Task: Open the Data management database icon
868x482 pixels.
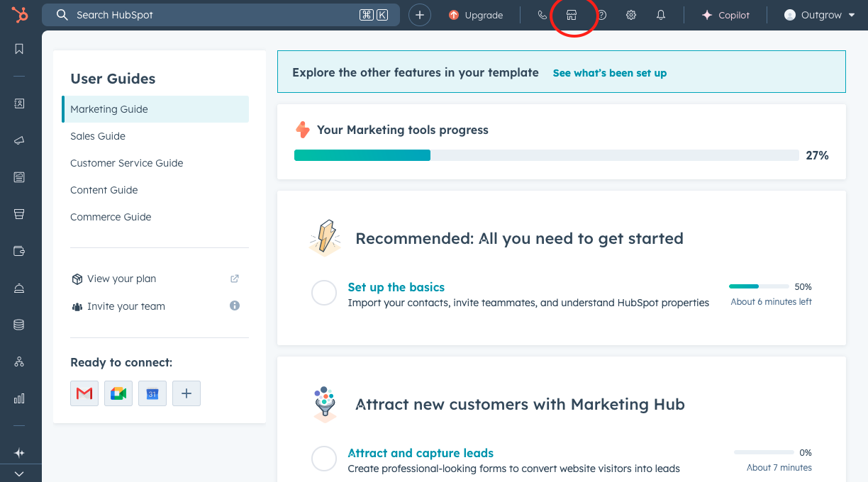Action: [x=19, y=325]
